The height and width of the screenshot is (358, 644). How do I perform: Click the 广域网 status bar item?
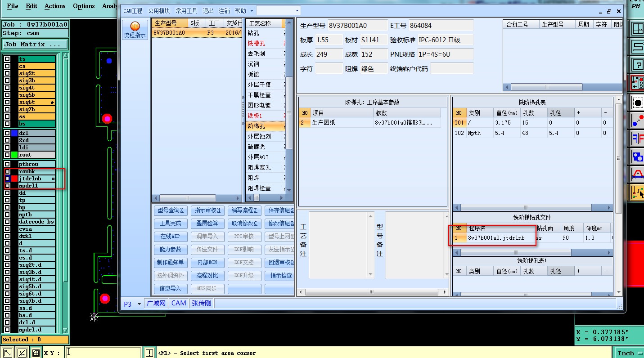point(156,303)
